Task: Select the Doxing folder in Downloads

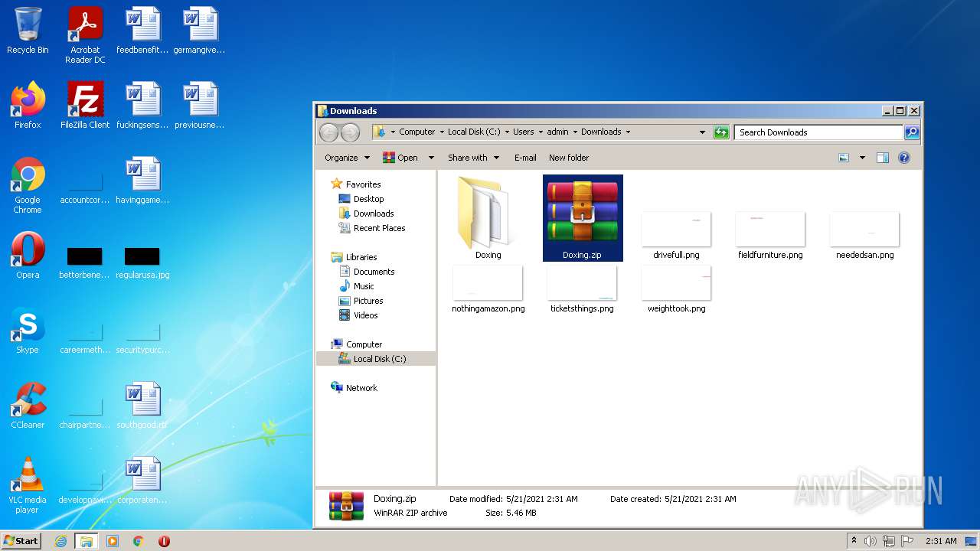Action: (x=488, y=218)
